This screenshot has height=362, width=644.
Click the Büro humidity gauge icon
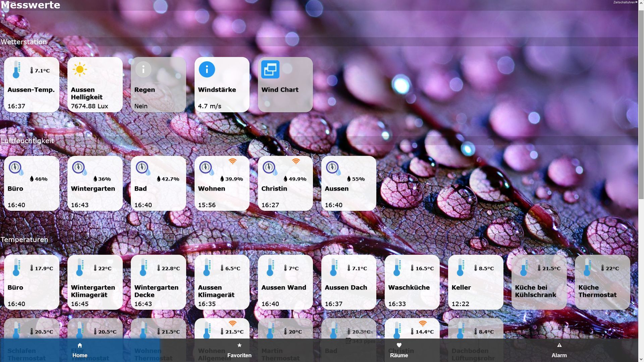pyautogui.click(x=16, y=167)
